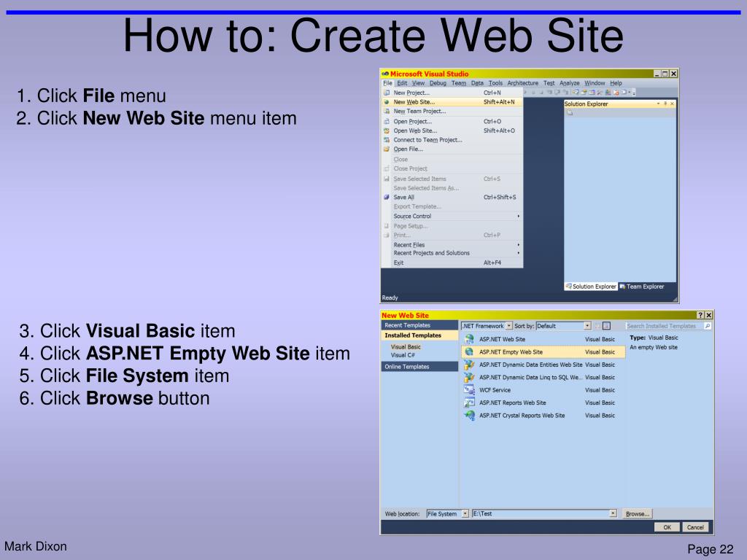Open the Sort by Default dropdown
This screenshot has height=560, width=747.
pos(587,326)
